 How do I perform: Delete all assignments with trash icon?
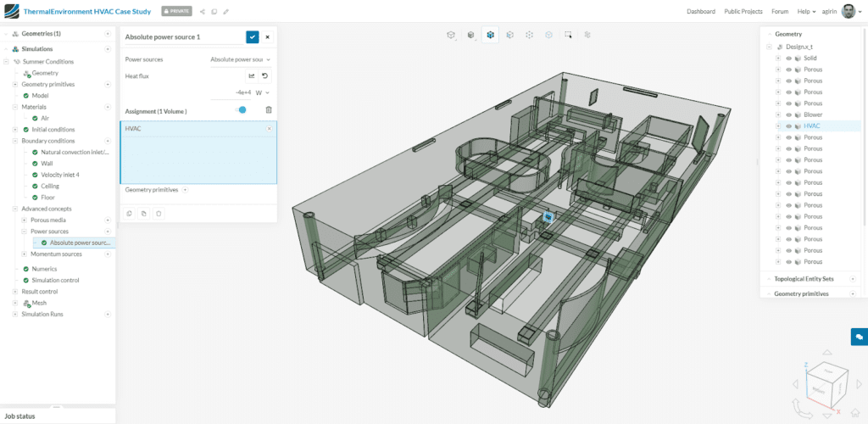269,110
